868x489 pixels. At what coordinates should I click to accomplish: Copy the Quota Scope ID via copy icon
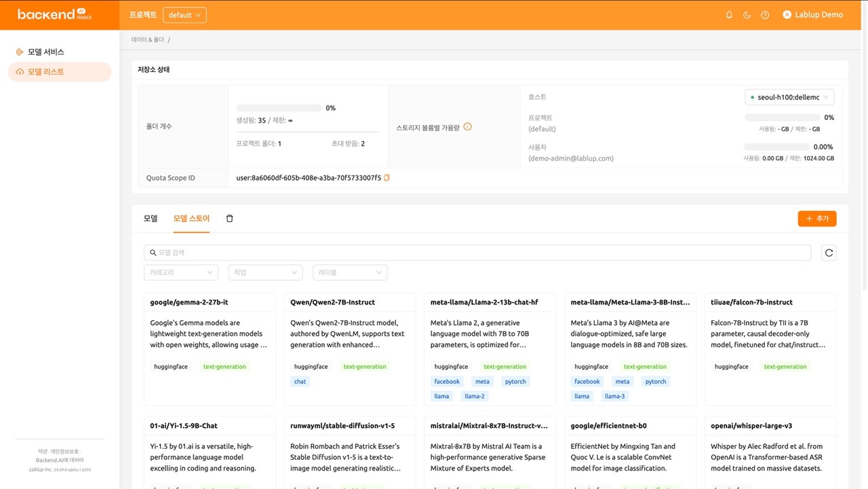point(387,178)
